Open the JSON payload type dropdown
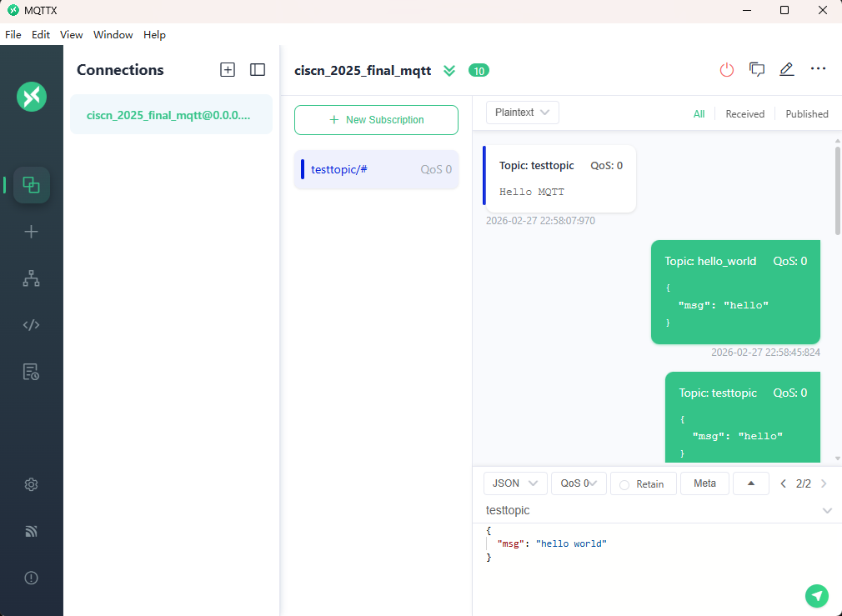Screen dimensions: 842x616 pyautogui.click(x=515, y=483)
